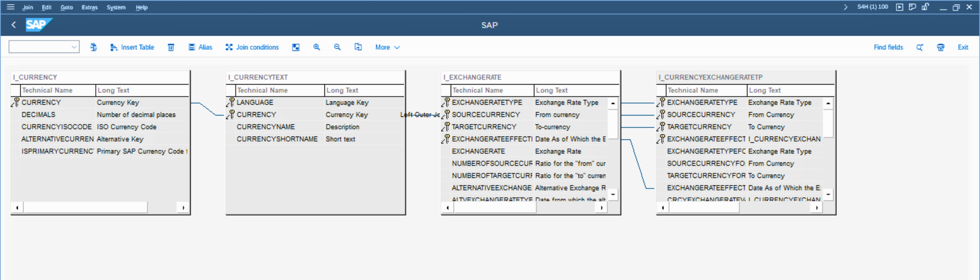Click the Insert Table button
Viewport: 980px width, 280px height.
click(132, 47)
